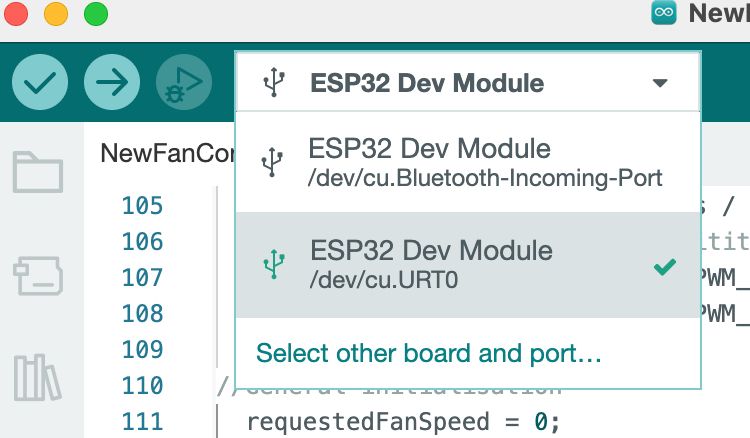Click Select other board and port link

point(429,353)
